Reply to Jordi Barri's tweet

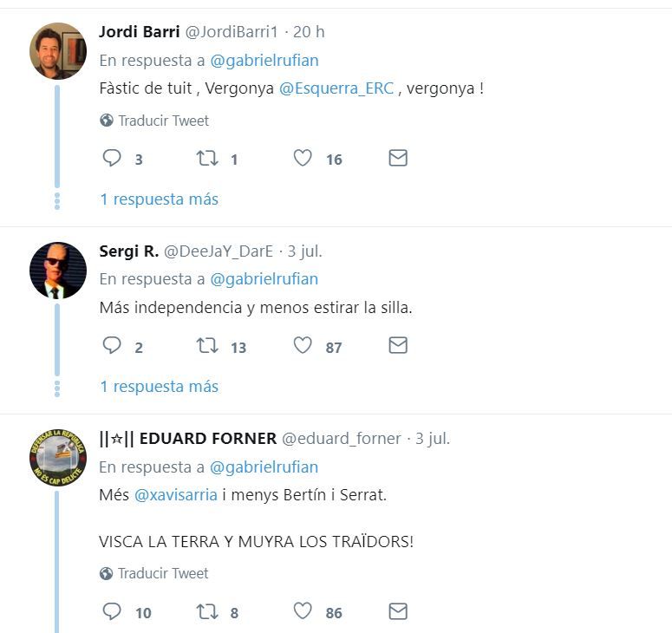[112, 158]
